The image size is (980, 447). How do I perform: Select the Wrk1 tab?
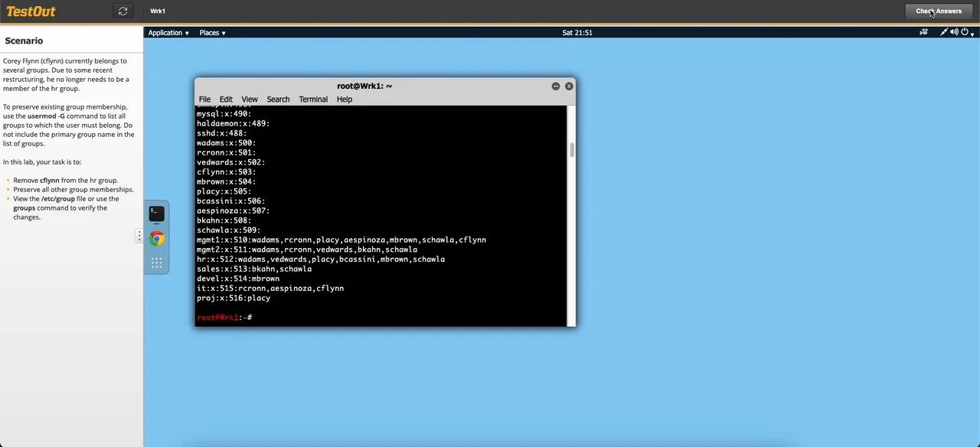[158, 11]
